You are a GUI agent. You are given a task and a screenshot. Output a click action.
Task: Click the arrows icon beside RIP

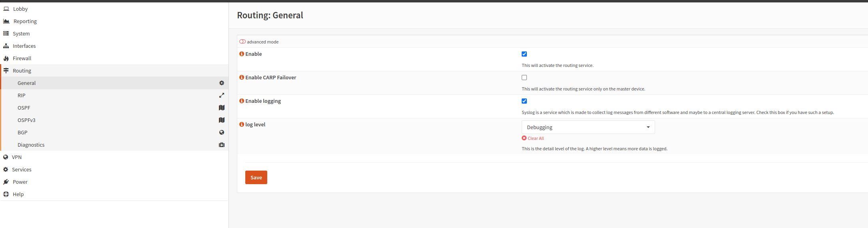pos(222,95)
